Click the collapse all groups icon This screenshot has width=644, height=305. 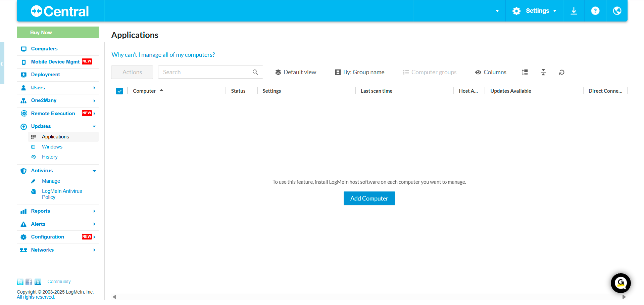(x=543, y=72)
